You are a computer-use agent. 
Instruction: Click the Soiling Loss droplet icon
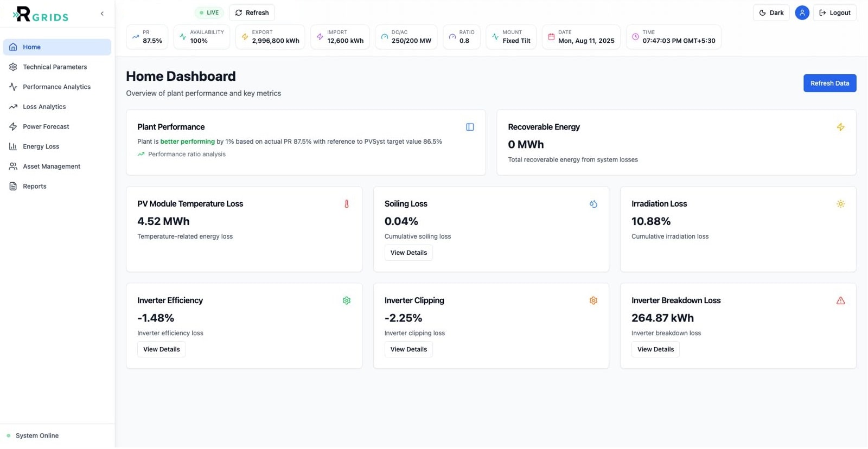pos(593,204)
